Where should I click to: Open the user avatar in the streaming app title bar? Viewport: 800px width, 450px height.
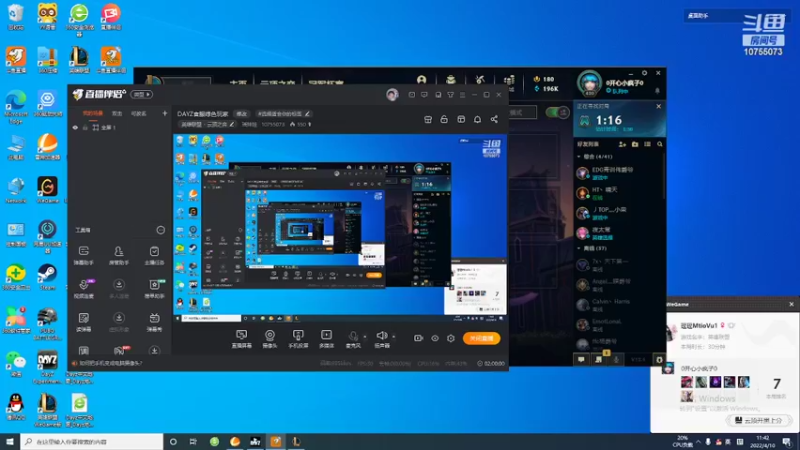click(x=392, y=94)
